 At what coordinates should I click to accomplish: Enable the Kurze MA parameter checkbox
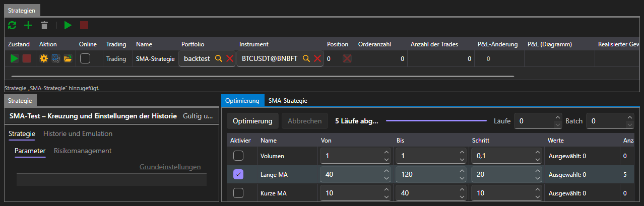coord(238,193)
